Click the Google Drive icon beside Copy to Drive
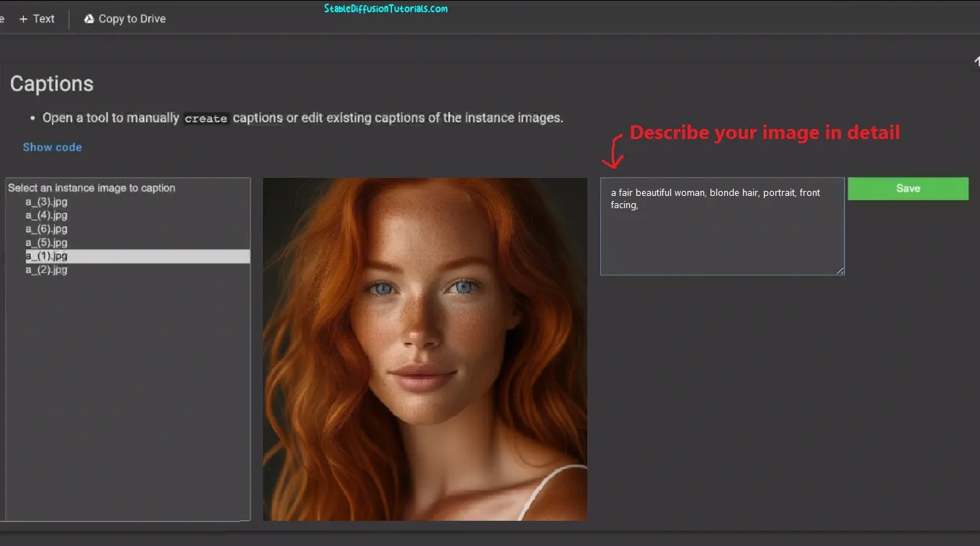Image resolution: width=980 pixels, height=546 pixels. [89, 19]
